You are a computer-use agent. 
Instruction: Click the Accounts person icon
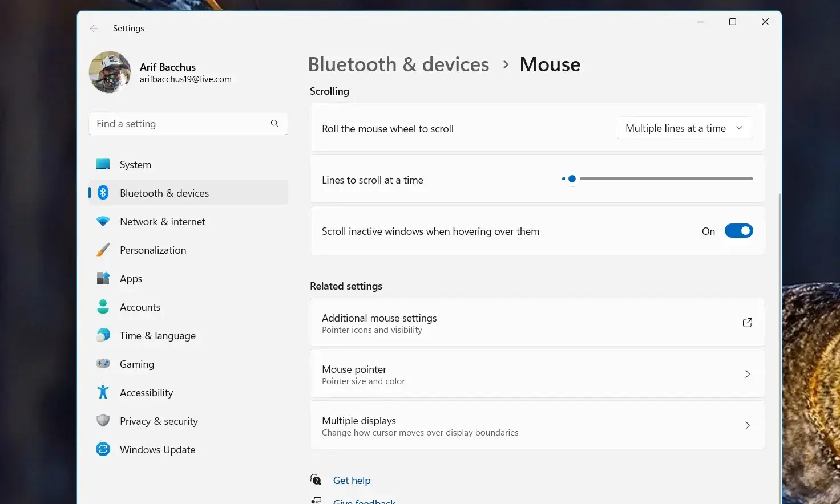click(103, 307)
